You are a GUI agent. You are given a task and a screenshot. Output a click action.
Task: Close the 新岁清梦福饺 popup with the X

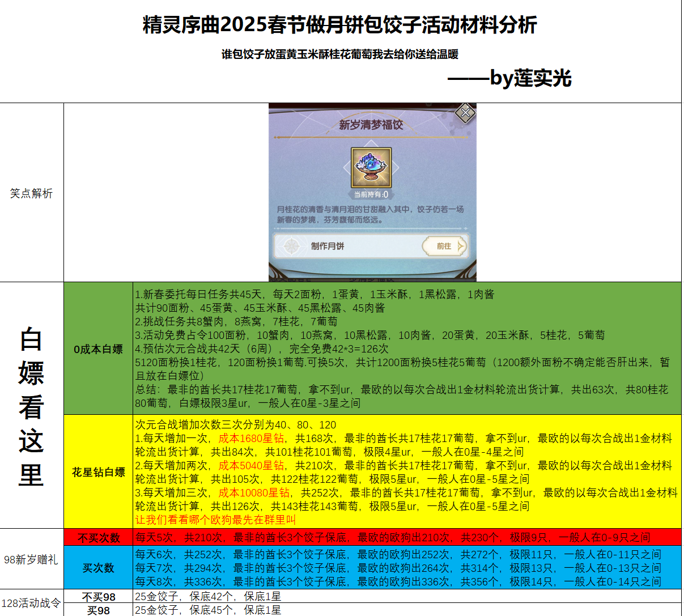465,113
